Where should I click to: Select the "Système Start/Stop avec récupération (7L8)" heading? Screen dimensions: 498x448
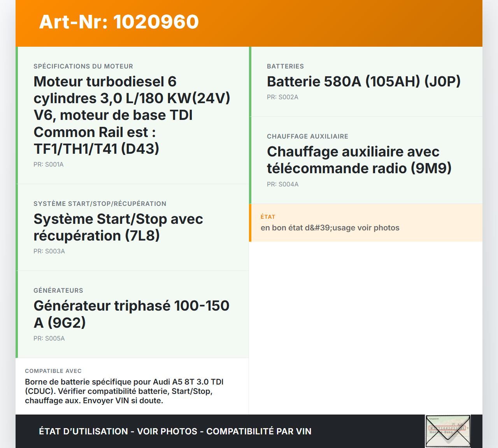pos(118,227)
